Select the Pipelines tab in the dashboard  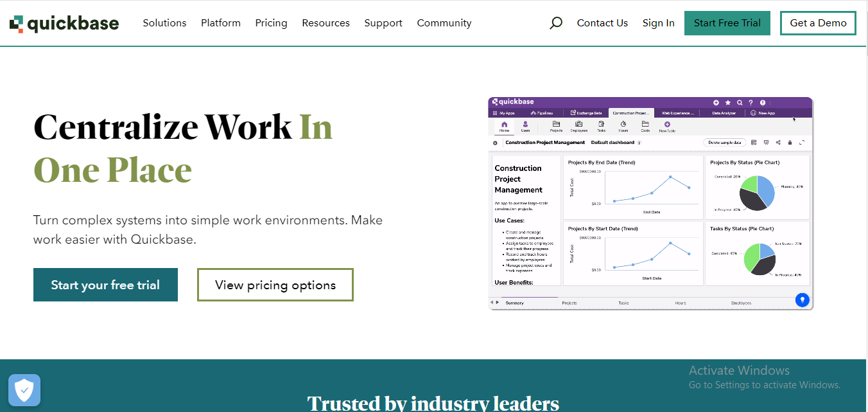pyautogui.click(x=542, y=113)
